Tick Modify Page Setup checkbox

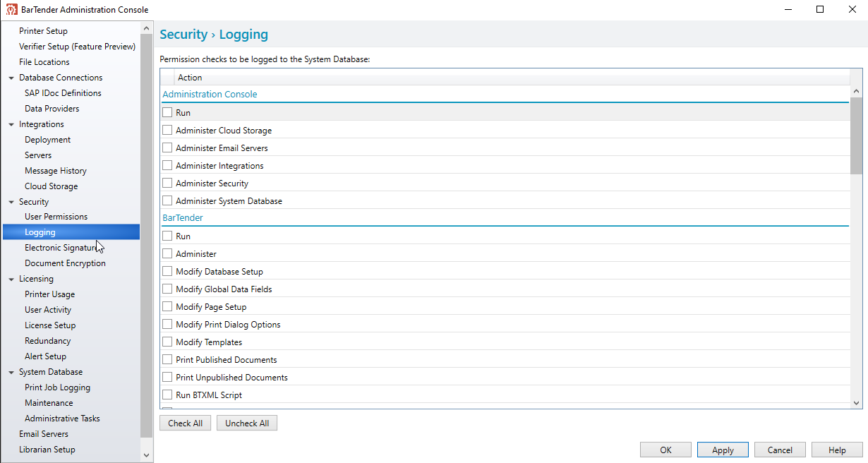click(x=167, y=306)
